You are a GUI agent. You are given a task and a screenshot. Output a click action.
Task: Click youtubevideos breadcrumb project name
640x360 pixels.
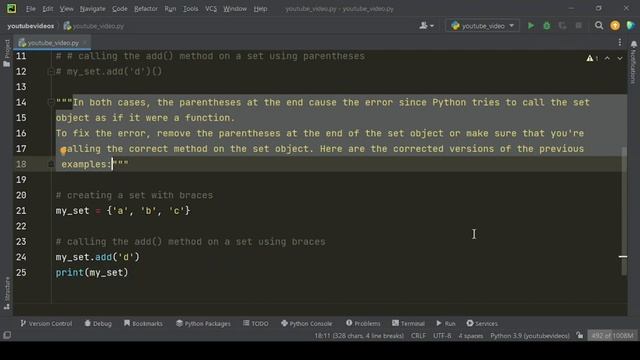[x=31, y=26]
